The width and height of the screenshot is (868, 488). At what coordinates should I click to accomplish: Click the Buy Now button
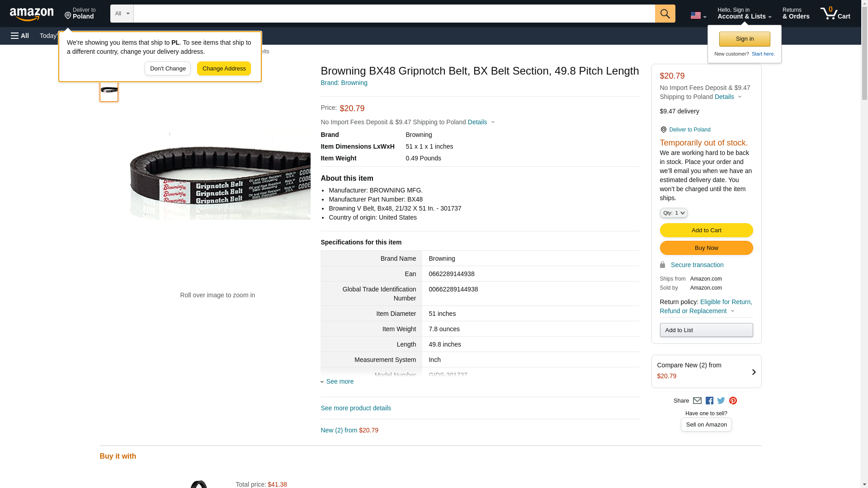click(706, 248)
